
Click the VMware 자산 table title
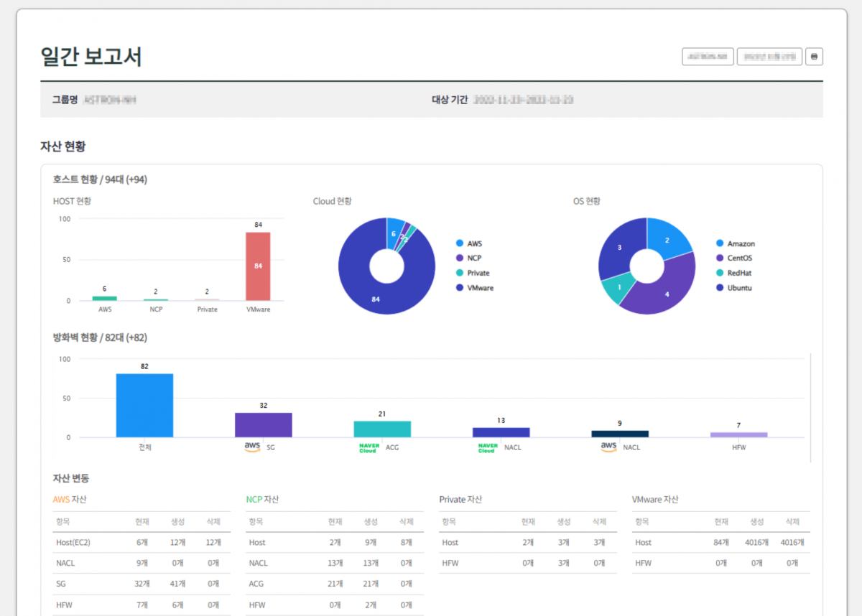tap(655, 499)
